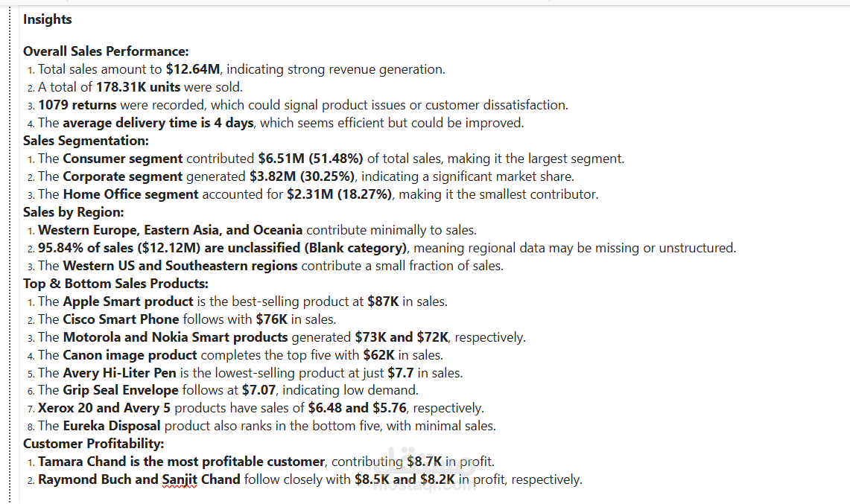Click the bold Avery Hi-Liter Pen text
Image resolution: width=850 pixels, height=504 pixels.
pyautogui.click(x=119, y=373)
